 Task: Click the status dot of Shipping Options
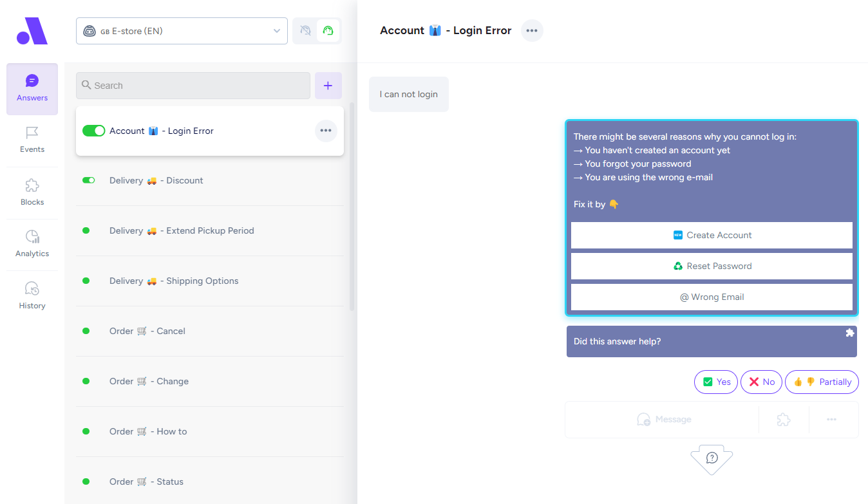(x=86, y=281)
